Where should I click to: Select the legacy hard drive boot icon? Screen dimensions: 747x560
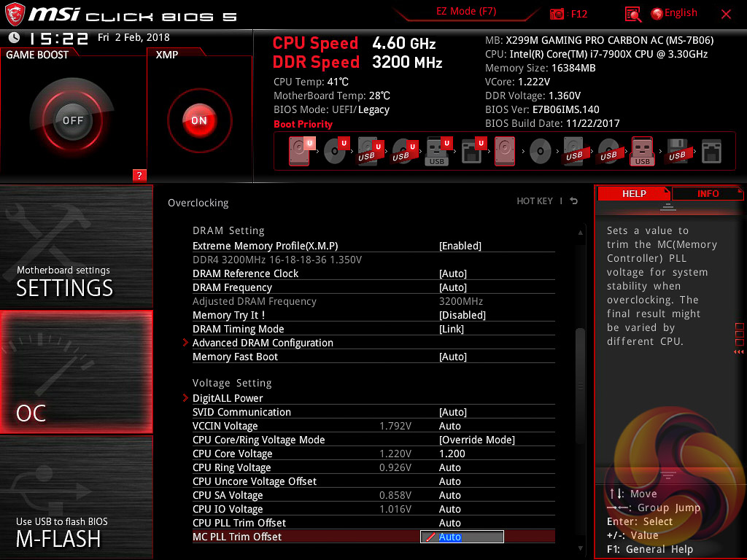(505, 151)
